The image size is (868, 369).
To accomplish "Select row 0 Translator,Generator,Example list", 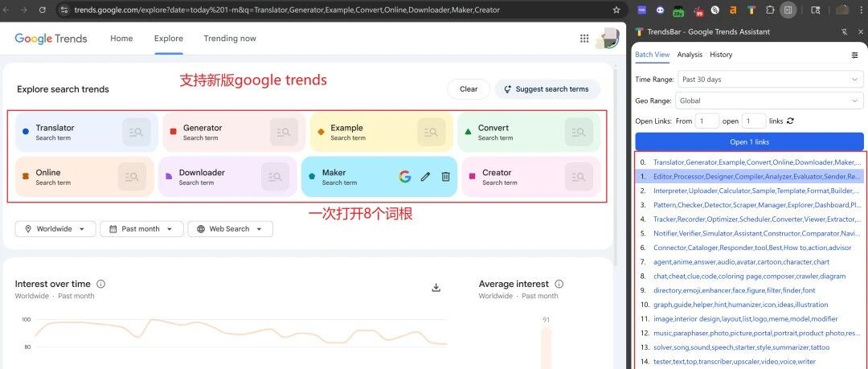I will tap(750, 162).
